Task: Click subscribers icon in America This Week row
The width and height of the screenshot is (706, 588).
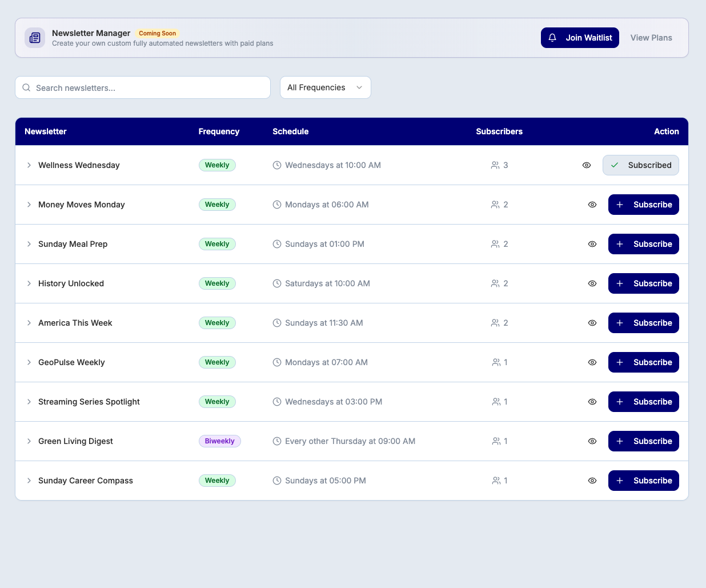Action: click(x=495, y=323)
